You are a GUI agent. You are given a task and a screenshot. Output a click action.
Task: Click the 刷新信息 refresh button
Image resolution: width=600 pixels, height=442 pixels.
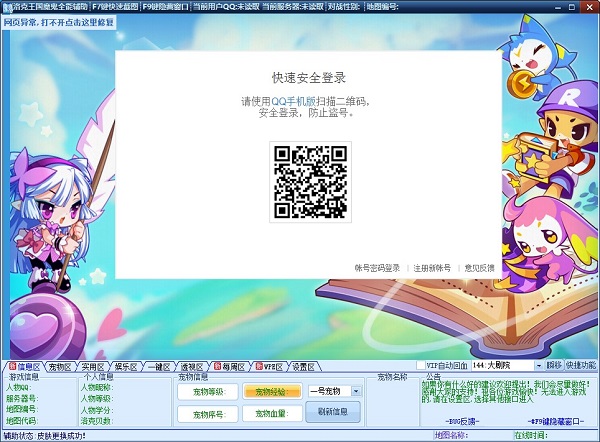pyautogui.click(x=333, y=412)
